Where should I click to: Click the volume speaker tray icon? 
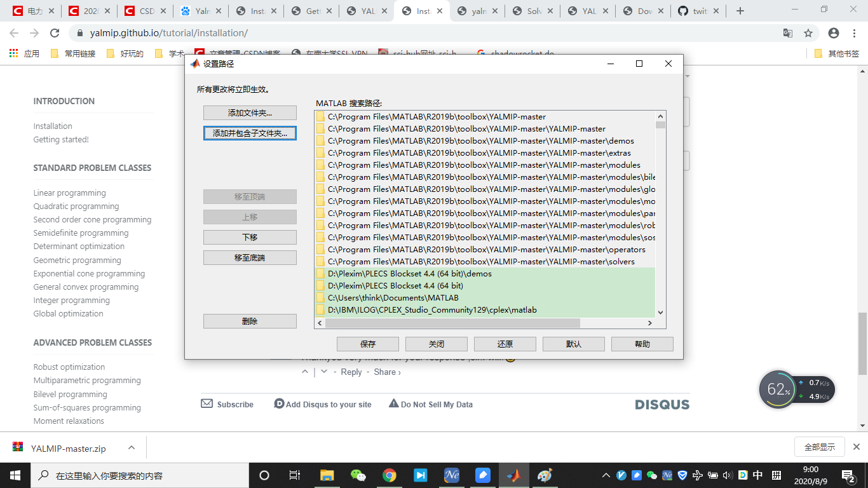coord(728,475)
